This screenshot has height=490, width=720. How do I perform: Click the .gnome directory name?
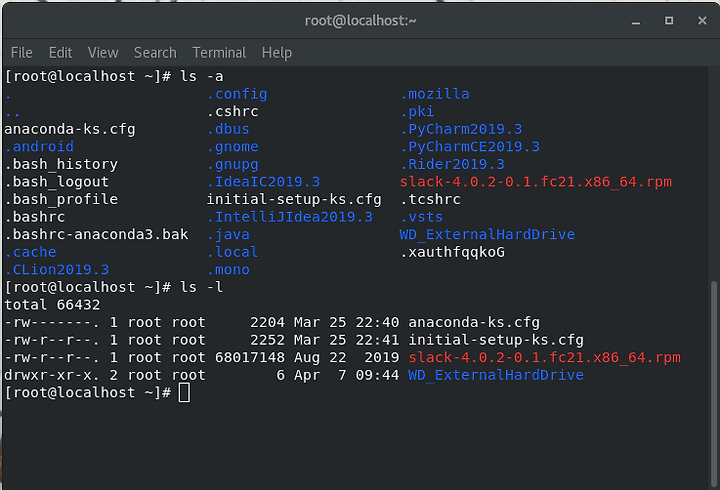click(232, 147)
